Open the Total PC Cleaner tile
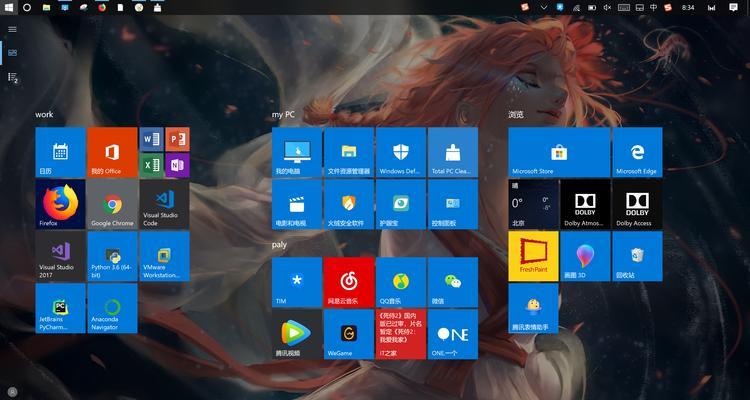Screen dimensions: 750x400 453,152
